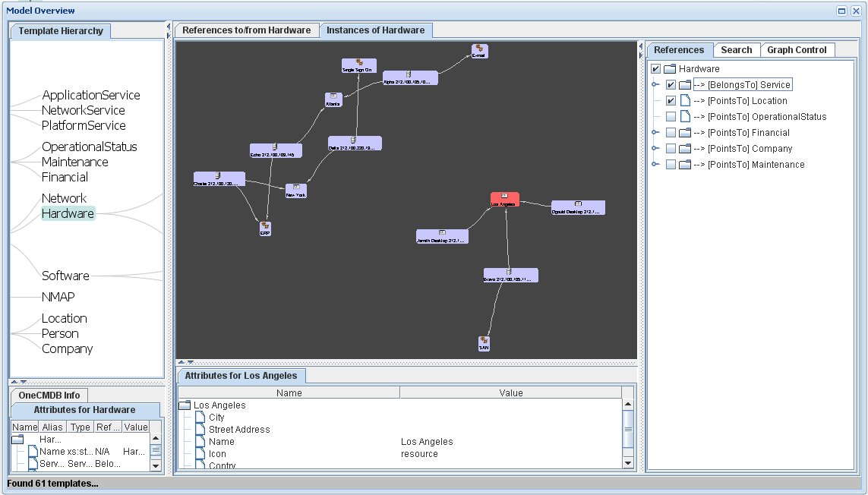
Task: Click the Alias column header in Hardware attributes
Action: coord(52,427)
